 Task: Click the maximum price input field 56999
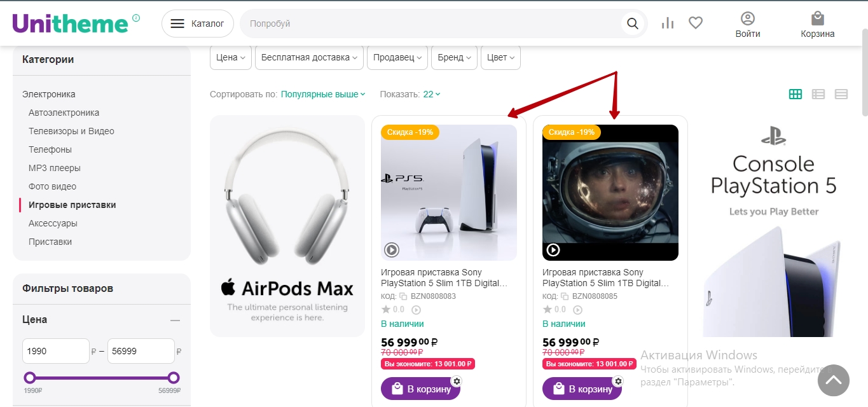point(141,351)
